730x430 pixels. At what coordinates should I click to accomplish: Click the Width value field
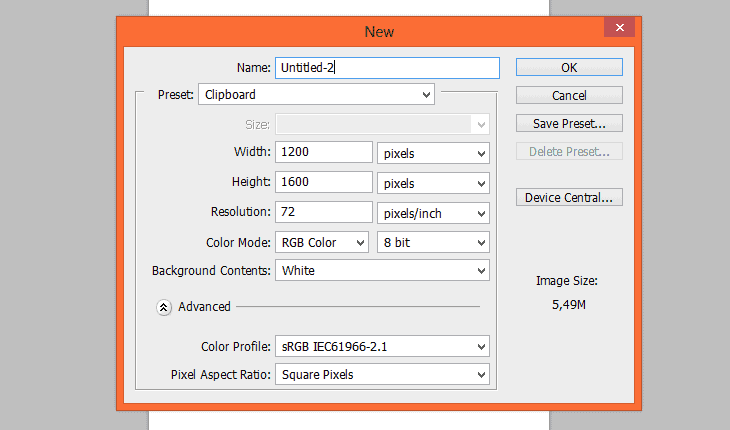click(324, 152)
